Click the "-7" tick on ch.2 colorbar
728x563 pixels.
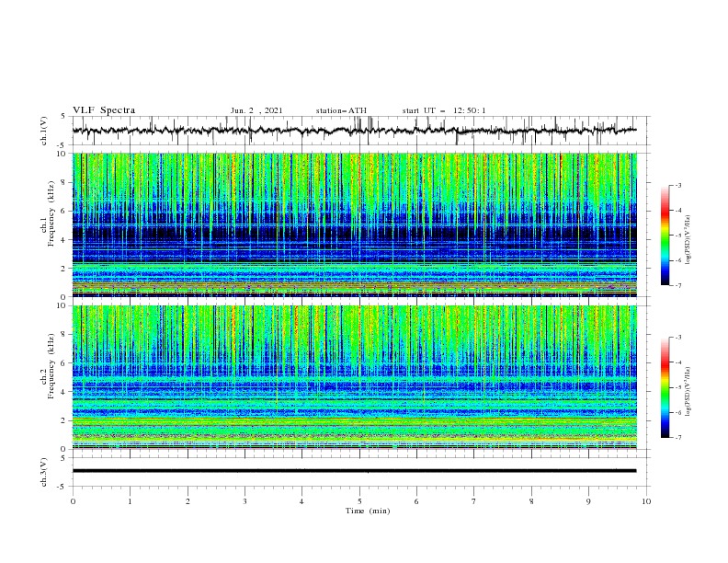click(677, 438)
